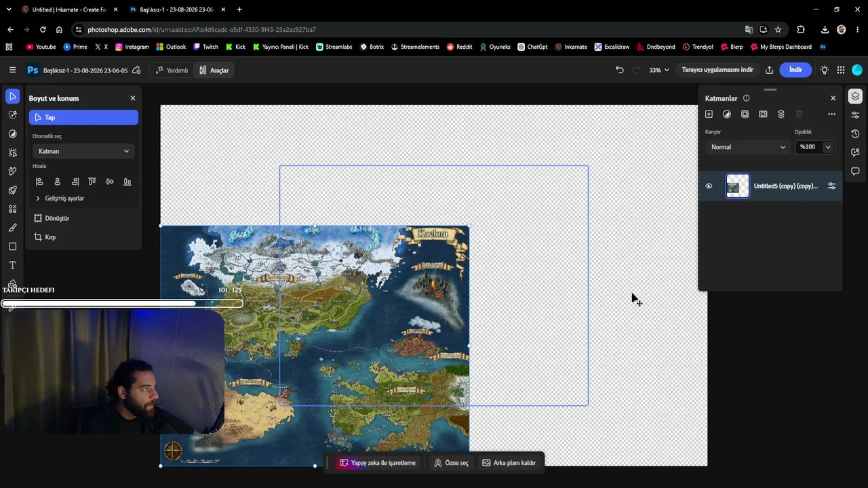Open the Dndbeyond bookmark
The height and width of the screenshot is (488, 868).
(656, 47)
